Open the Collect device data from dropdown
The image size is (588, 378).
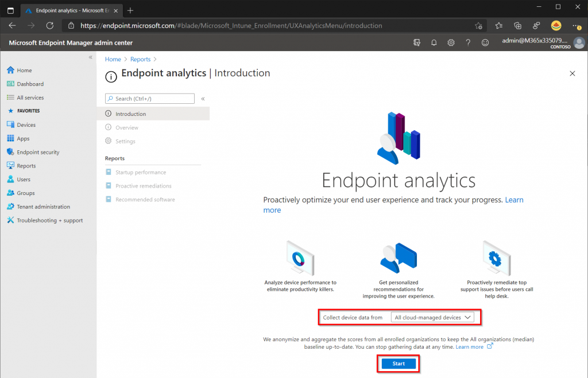click(432, 317)
